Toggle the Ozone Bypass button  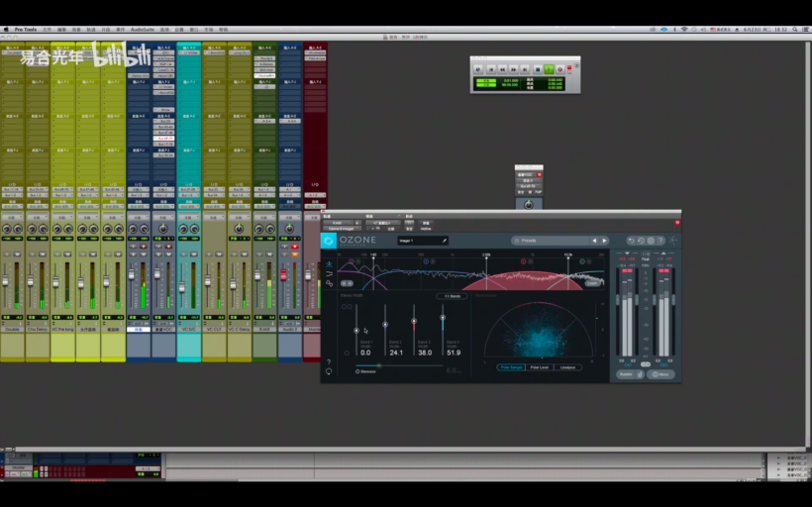tap(626, 374)
